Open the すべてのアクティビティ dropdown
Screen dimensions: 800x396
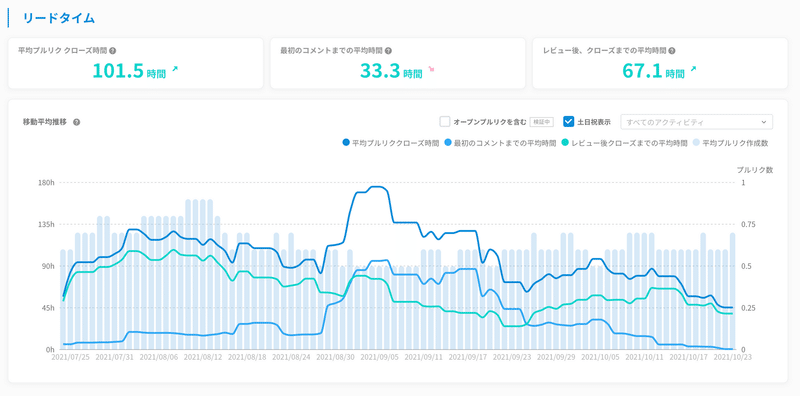click(x=696, y=122)
